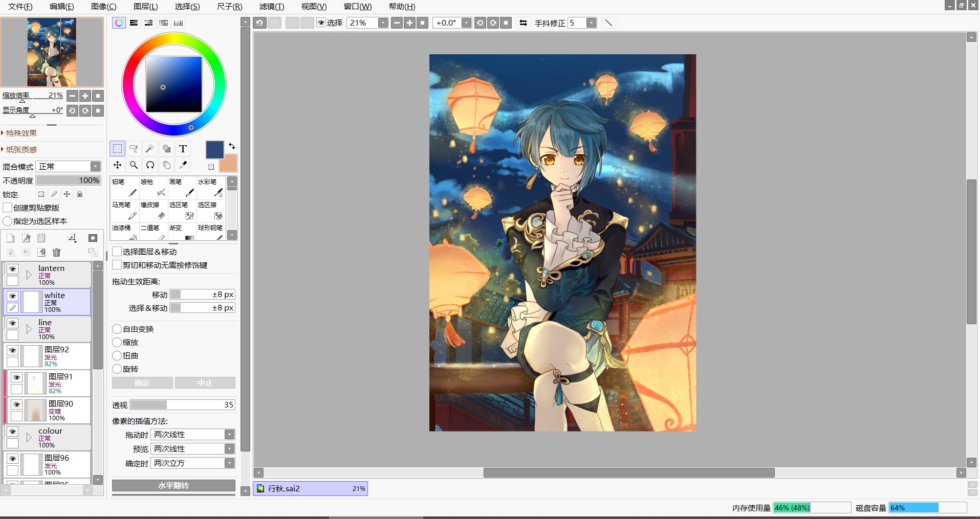
Task: Choose the eraser (橡皮擦) brush
Action: pyautogui.click(x=153, y=211)
